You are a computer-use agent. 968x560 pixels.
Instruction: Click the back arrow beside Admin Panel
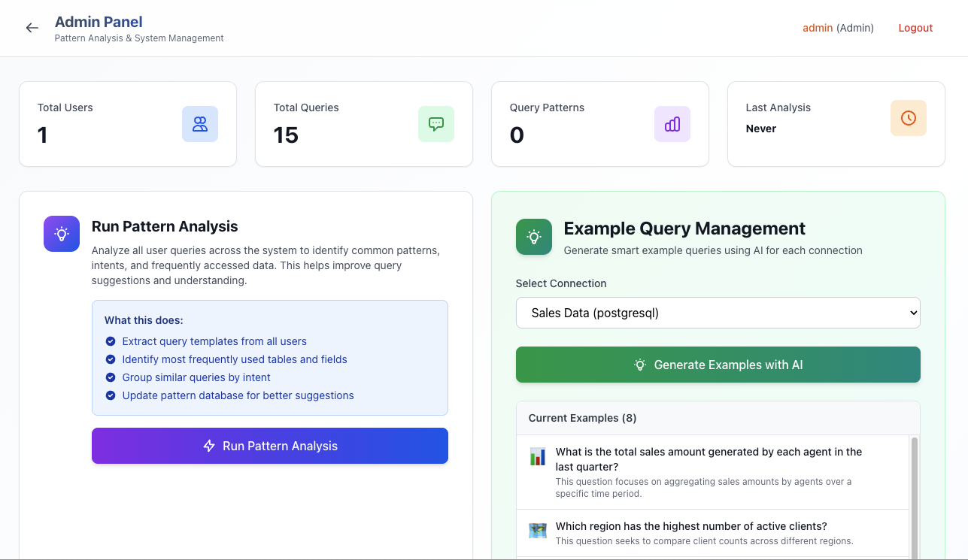coord(32,28)
